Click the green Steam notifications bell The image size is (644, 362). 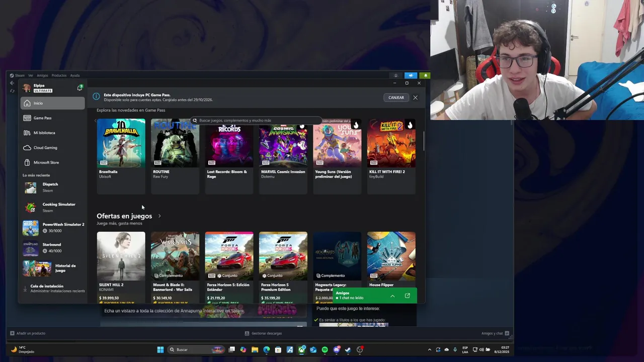(x=426, y=75)
